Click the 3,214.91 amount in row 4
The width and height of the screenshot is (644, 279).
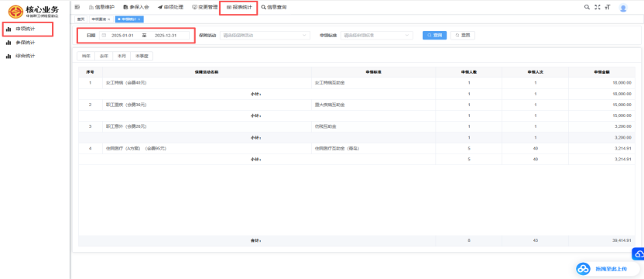coord(623,148)
